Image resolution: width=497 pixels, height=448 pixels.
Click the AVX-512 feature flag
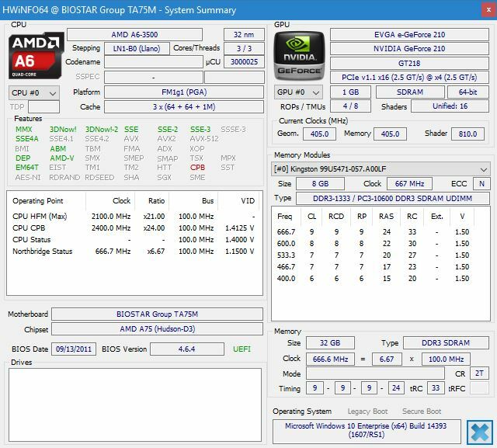click(x=204, y=139)
